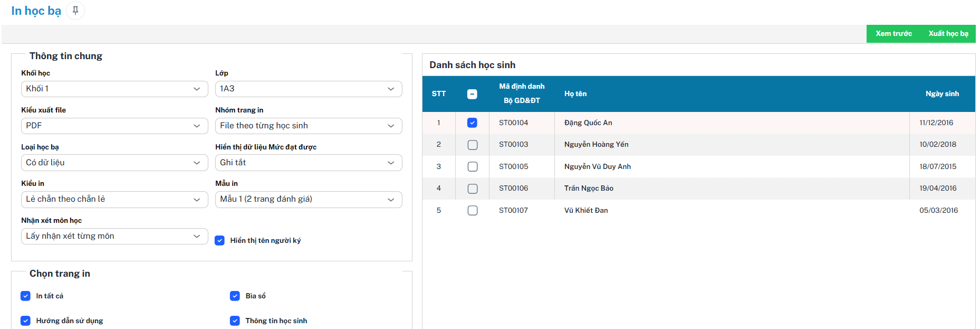The height and width of the screenshot is (329, 980).
Task: Toggle the Hướng dẫn sử dụng checkbox
Action: tap(25, 321)
